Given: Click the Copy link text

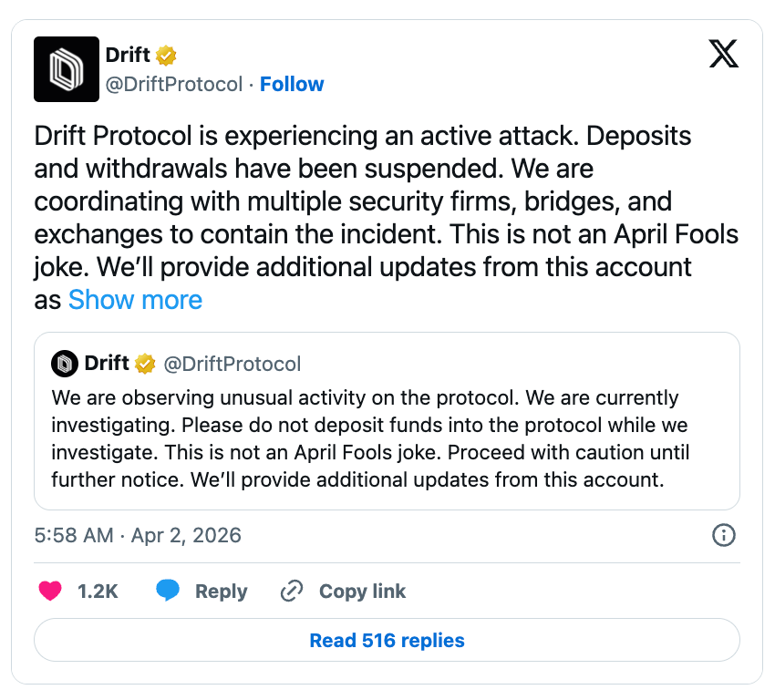Looking at the screenshot, I should [x=362, y=592].
